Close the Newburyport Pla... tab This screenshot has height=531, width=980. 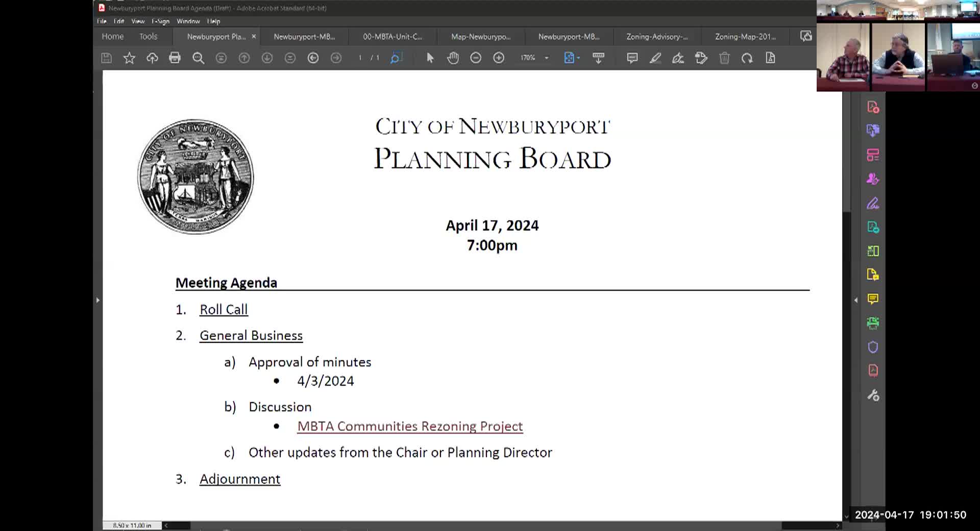[x=254, y=37]
